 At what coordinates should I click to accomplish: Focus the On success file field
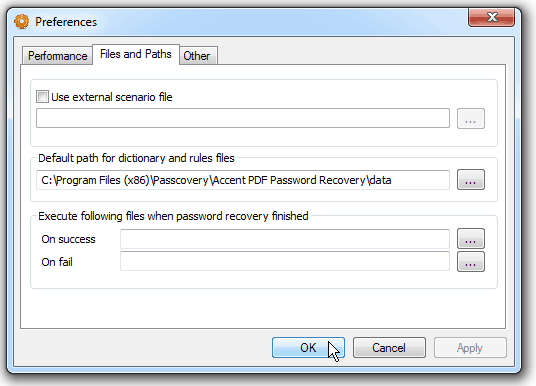pos(285,239)
